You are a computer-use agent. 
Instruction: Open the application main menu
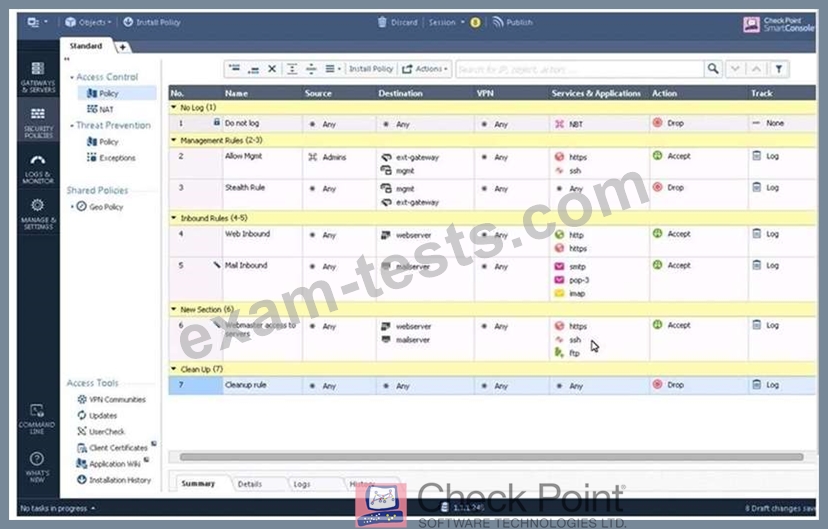coord(37,22)
